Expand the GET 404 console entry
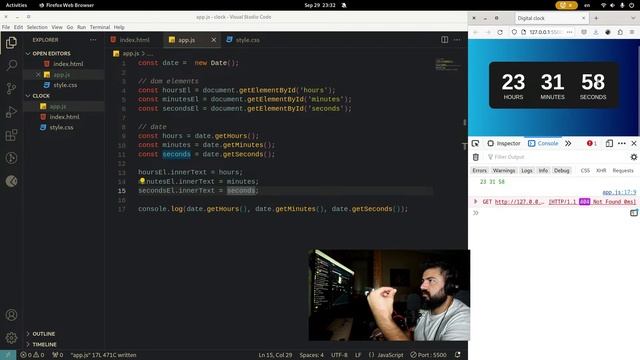The height and width of the screenshot is (360, 640). (475, 201)
